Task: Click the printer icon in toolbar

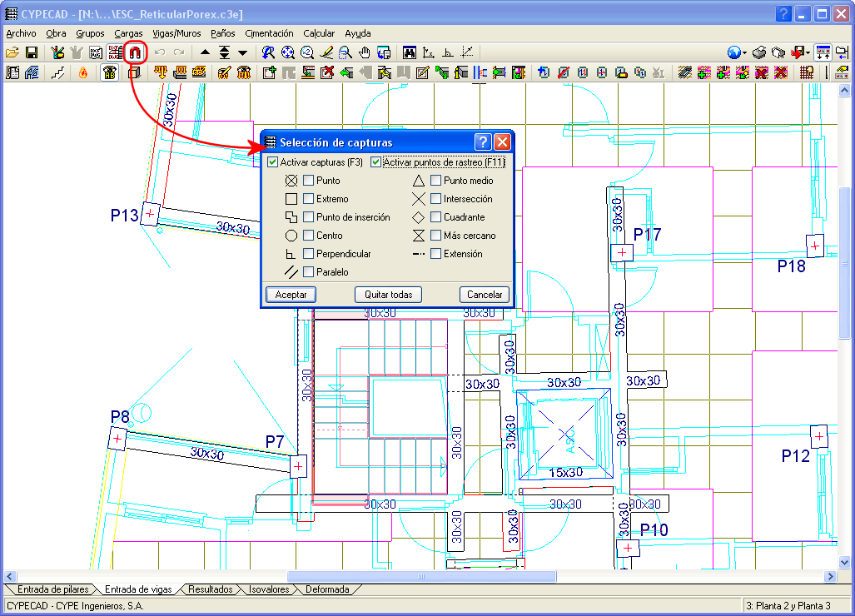Action: point(759,52)
